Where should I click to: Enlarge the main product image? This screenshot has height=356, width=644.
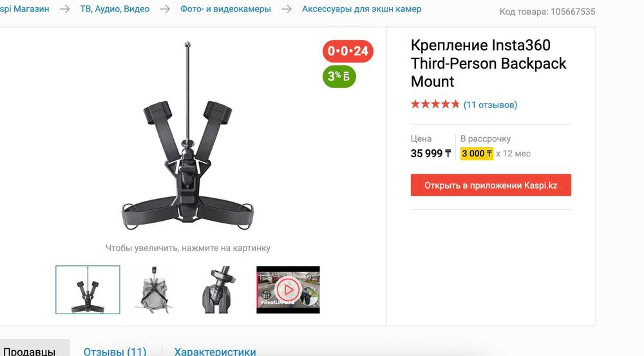(187, 136)
